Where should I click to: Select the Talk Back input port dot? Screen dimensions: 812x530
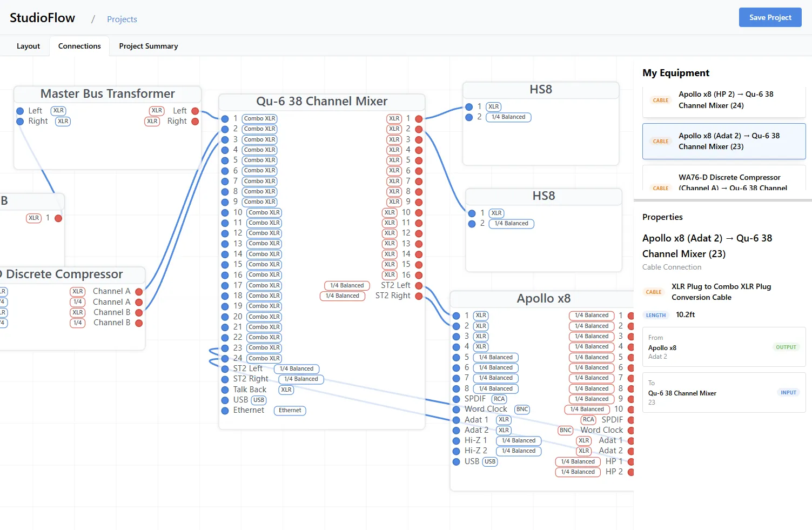[225, 390]
